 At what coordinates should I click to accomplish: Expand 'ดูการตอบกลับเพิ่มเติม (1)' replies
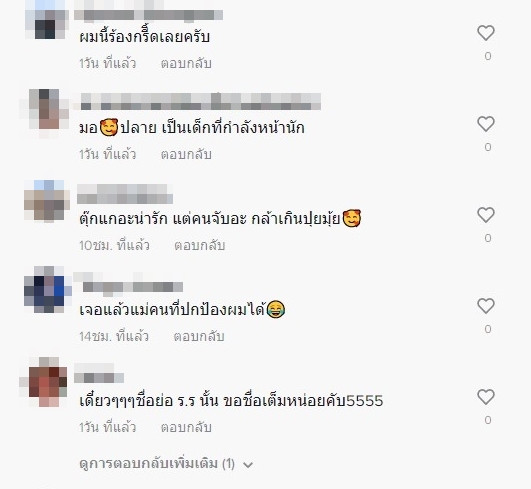coord(157,464)
